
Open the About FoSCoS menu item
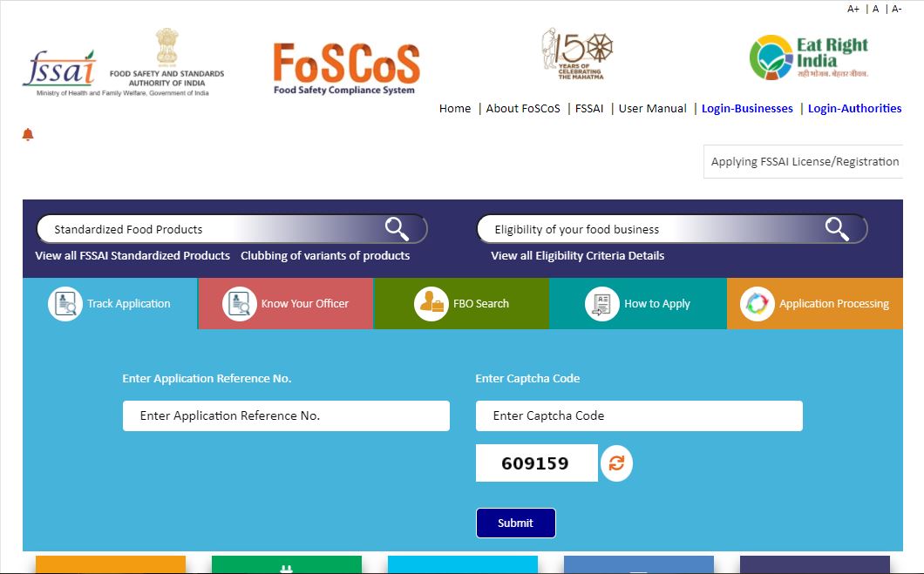point(524,108)
